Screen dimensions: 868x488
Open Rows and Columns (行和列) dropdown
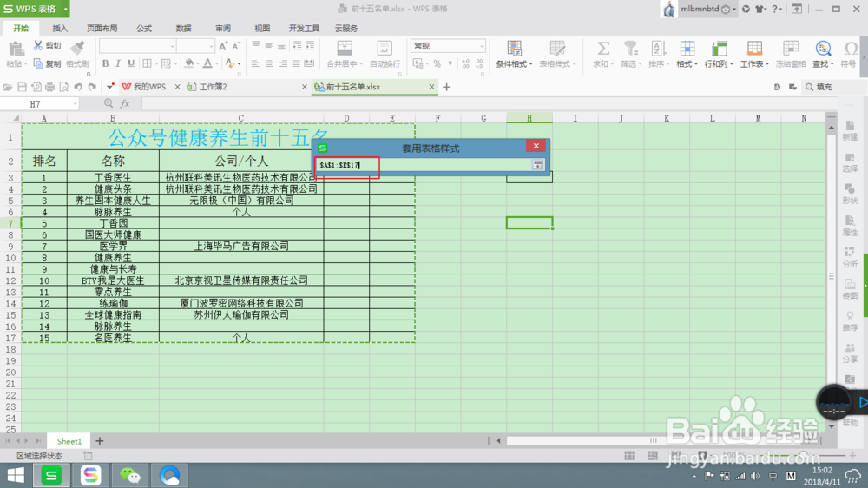pyautogui.click(x=719, y=55)
